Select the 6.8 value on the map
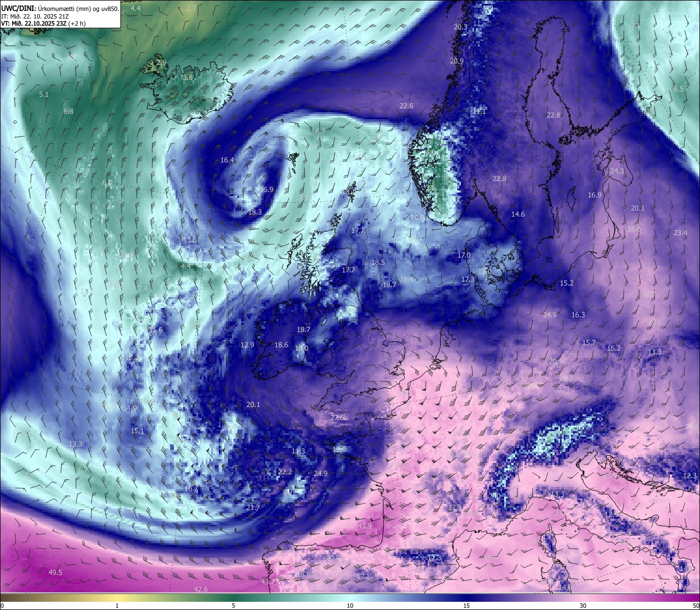Image resolution: width=700 pixels, height=610 pixels. (68, 111)
